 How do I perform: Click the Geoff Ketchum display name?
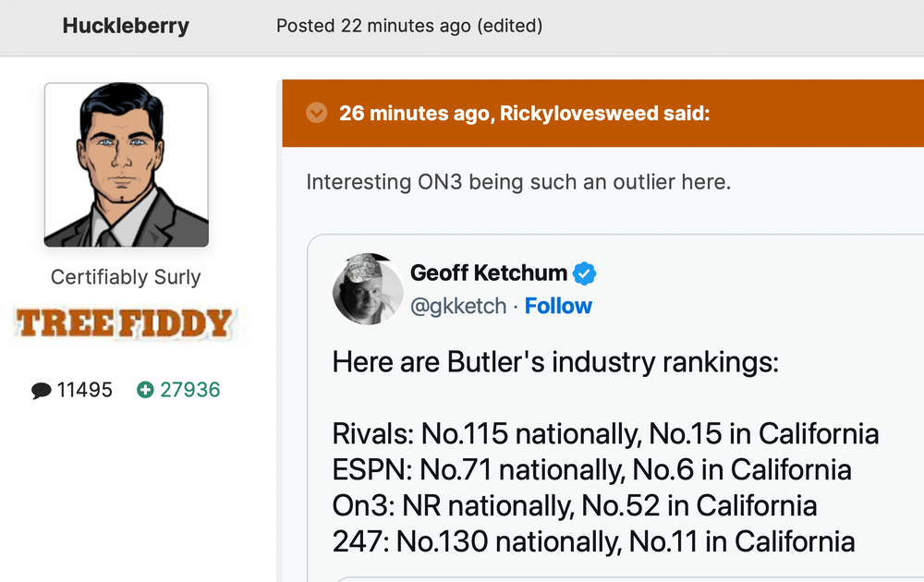489,273
